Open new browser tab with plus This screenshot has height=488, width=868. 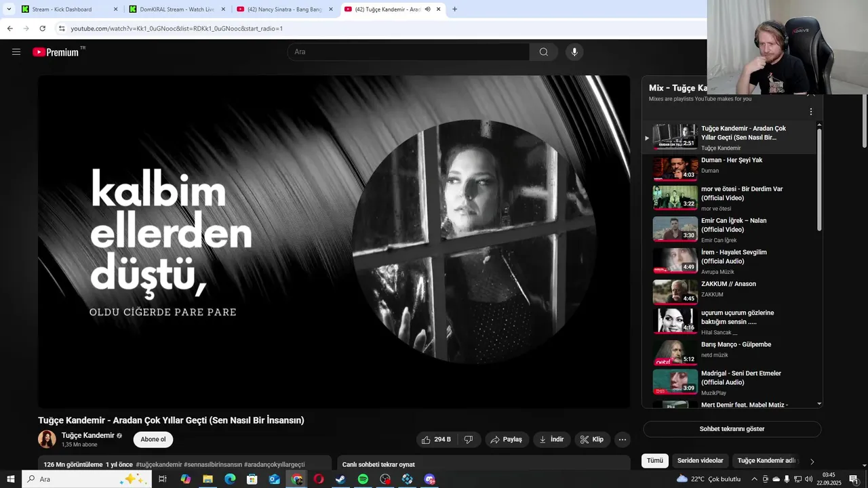coord(454,9)
